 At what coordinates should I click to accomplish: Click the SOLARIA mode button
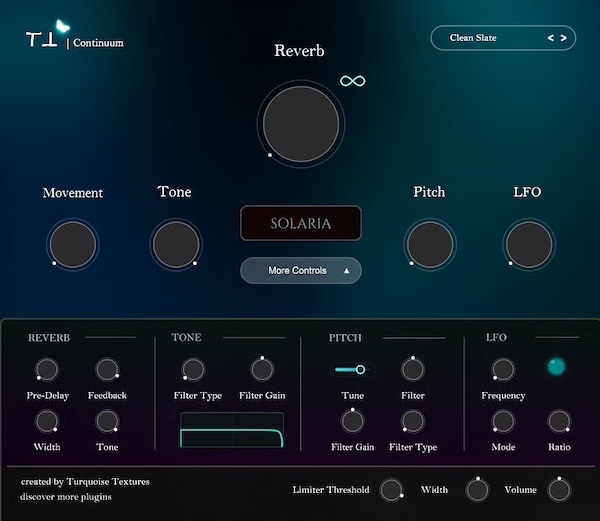click(x=301, y=223)
